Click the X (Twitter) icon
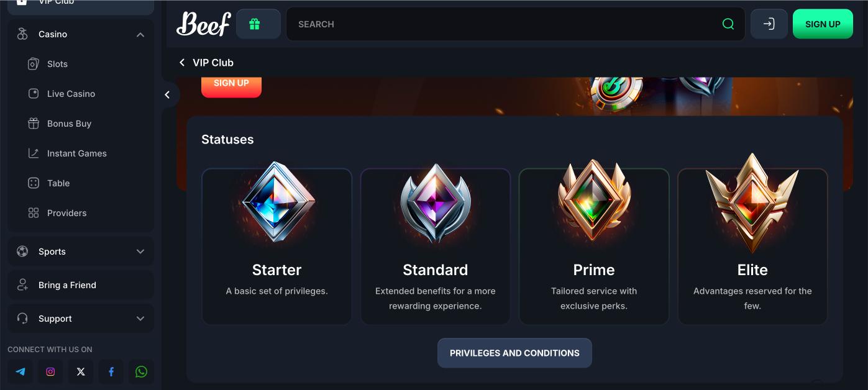 click(81, 372)
